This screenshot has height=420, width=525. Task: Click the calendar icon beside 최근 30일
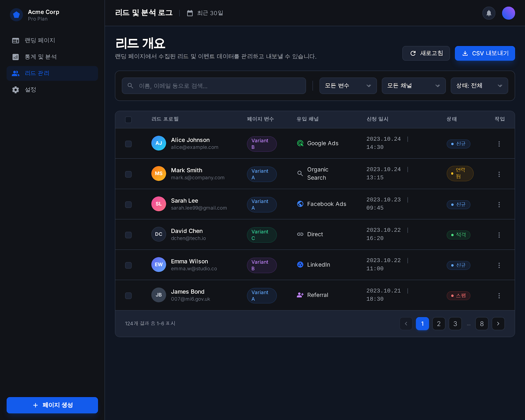(x=190, y=13)
